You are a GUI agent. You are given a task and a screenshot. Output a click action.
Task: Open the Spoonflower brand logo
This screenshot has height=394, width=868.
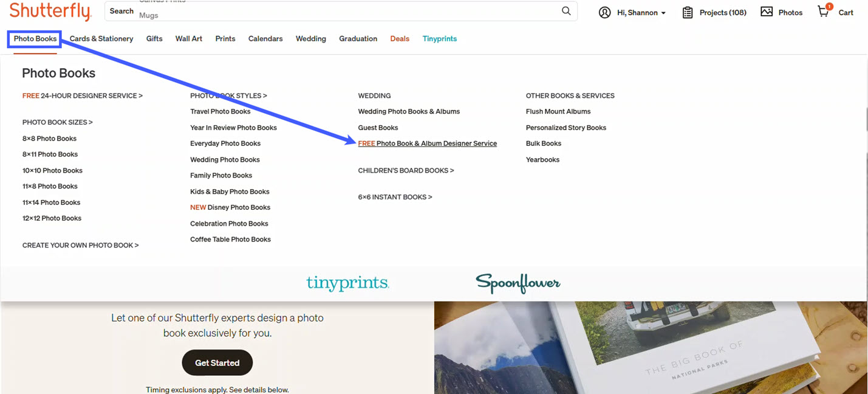(518, 283)
